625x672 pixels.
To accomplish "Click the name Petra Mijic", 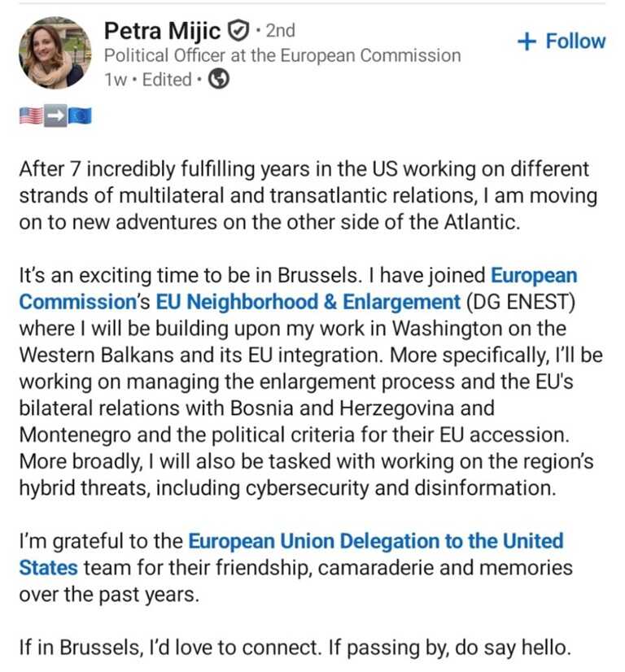I will tap(162, 32).
